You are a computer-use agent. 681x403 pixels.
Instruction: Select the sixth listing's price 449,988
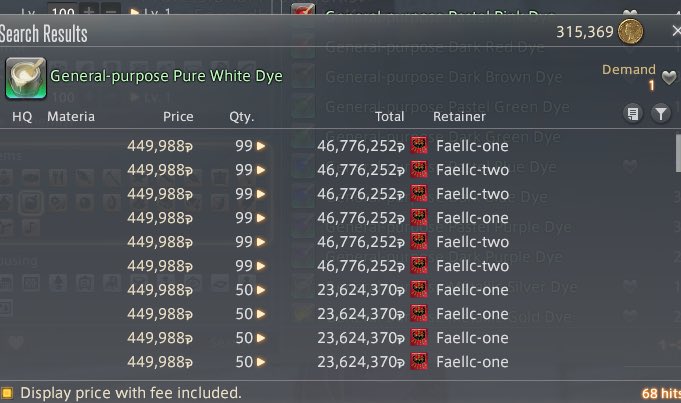tap(160, 266)
